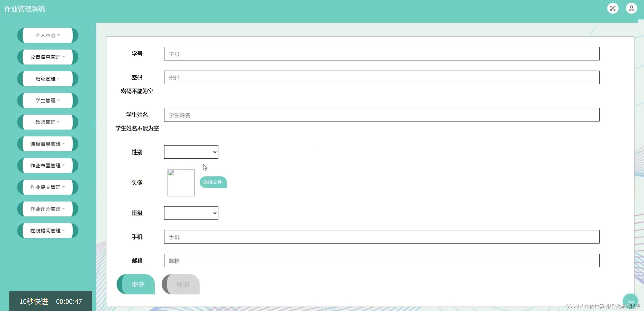Open the user profile icon
Screen dimensions: 644x311
(631, 8)
